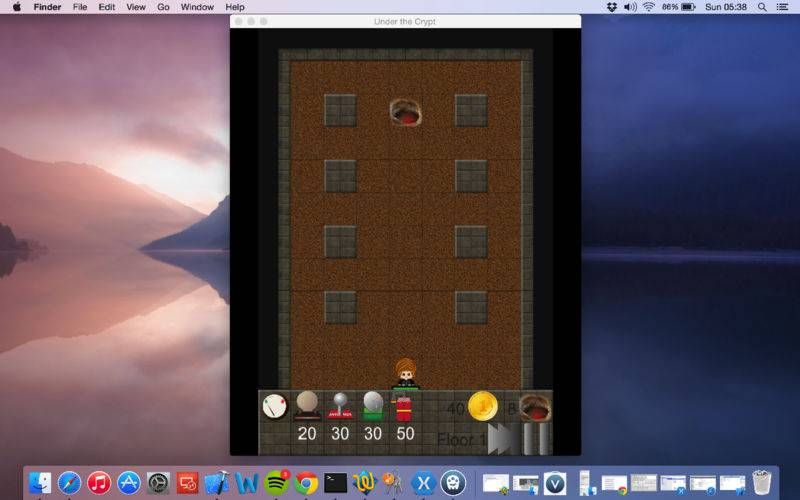
Task: Open Spotlight search magnifier
Action: (762, 7)
